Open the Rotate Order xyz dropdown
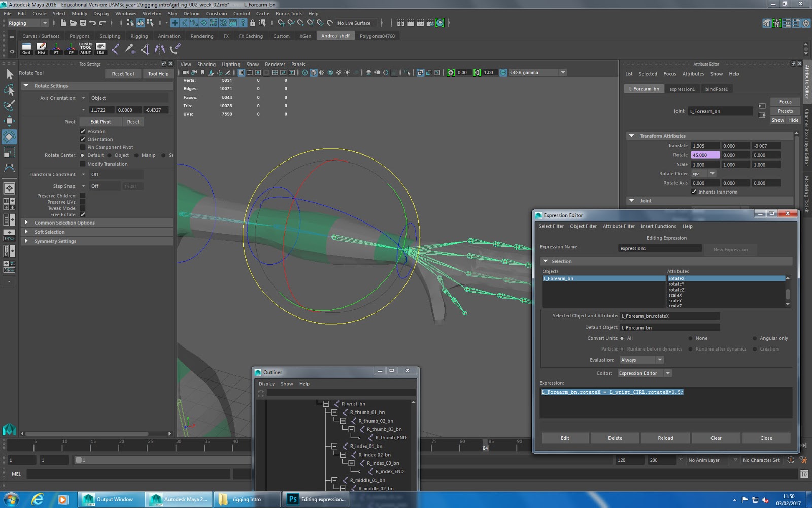Viewport: 812px width, 508px height. click(x=711, y=173)
